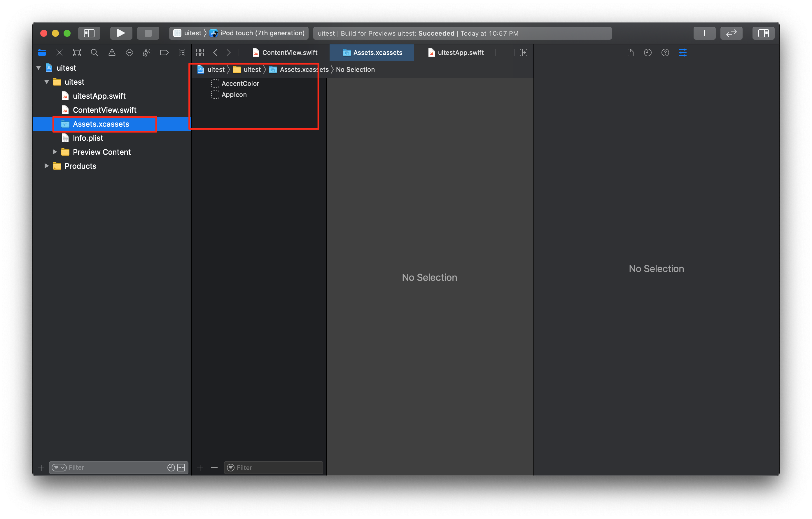The width and height of the screenshot is (812, 519).
Task: Toggle the left navigator sidebar
Action: pyautogui.click(x=89, y=33)
